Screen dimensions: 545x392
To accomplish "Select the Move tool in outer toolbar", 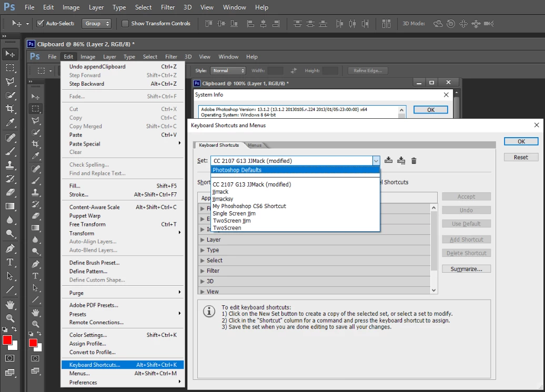I will [10, 54].
